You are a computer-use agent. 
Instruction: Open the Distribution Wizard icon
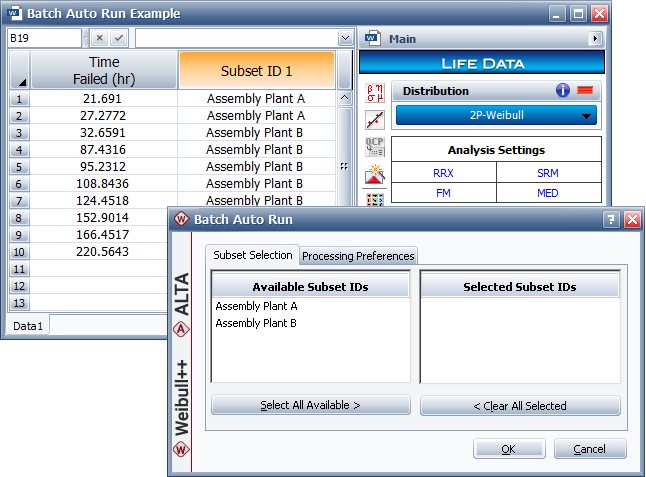pos(375,175)
